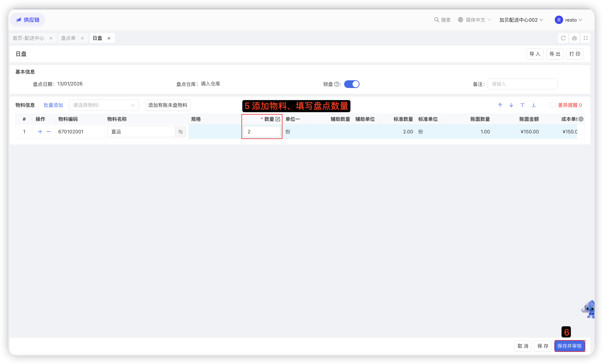The width and height of the screenshot is (603, 364).
Task: Click the 保存并审核 button
Action: [x=569, y=346]
